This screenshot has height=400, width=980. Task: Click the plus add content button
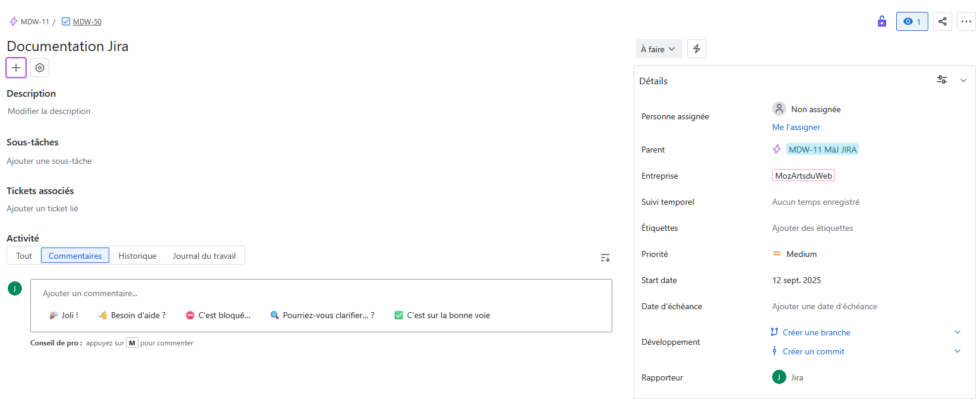coord(16,68)
